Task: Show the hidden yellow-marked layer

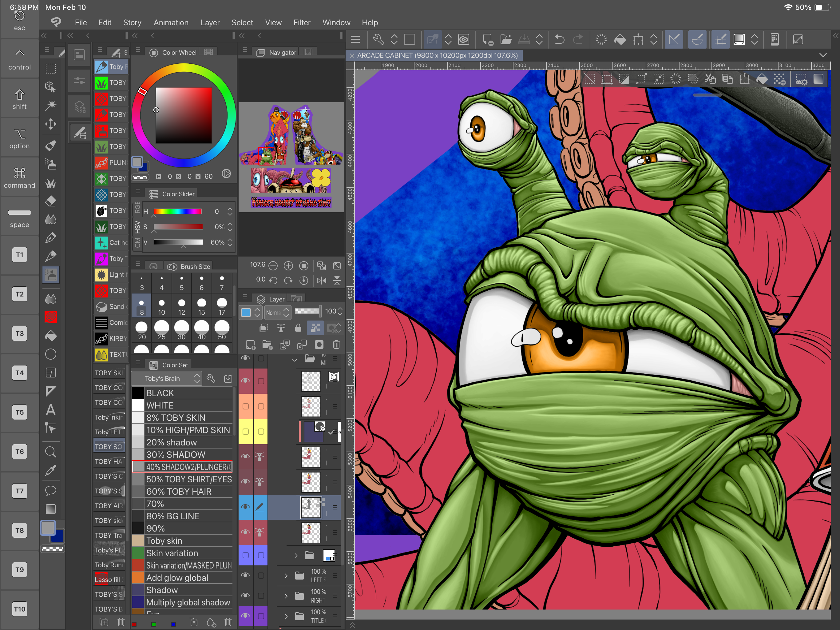Action: [x=246, y=432]
